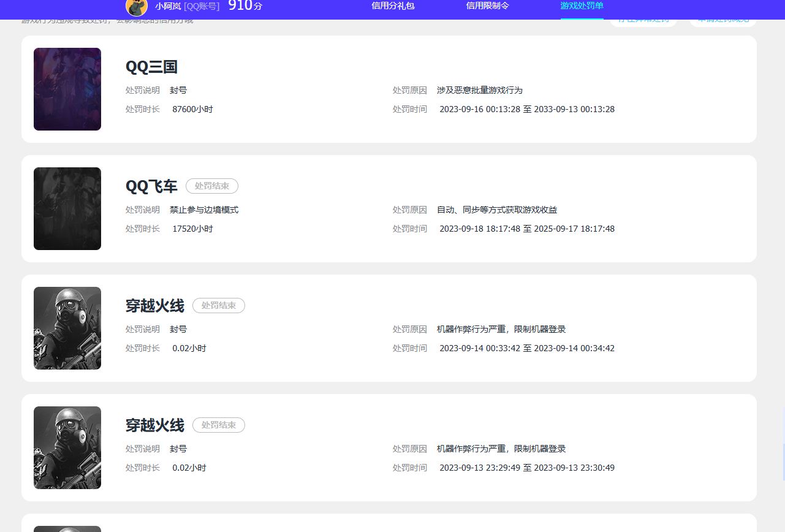785x532 pixels.
Task: Click the 处罚结束 badge beside QQ飞车
Action: point(212,186)
